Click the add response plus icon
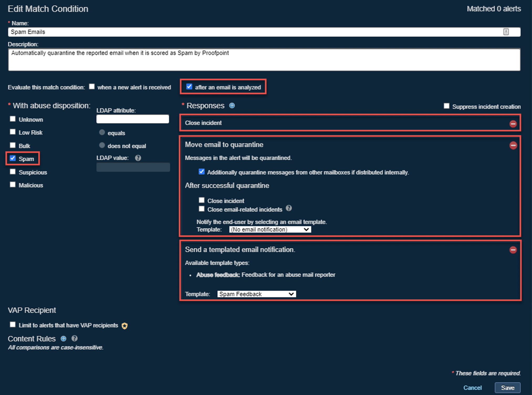Viewport: 532px width, 395px height. (x=232, y=106)
